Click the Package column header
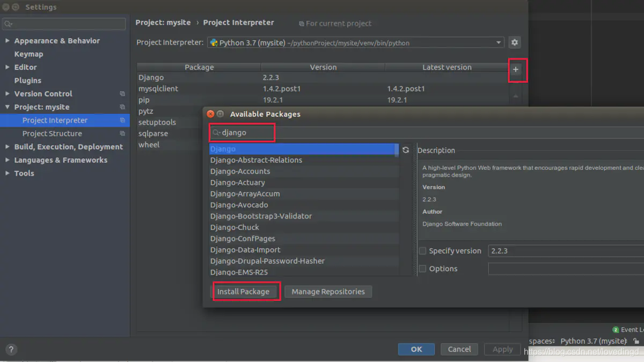 click(x=199, y=67)
